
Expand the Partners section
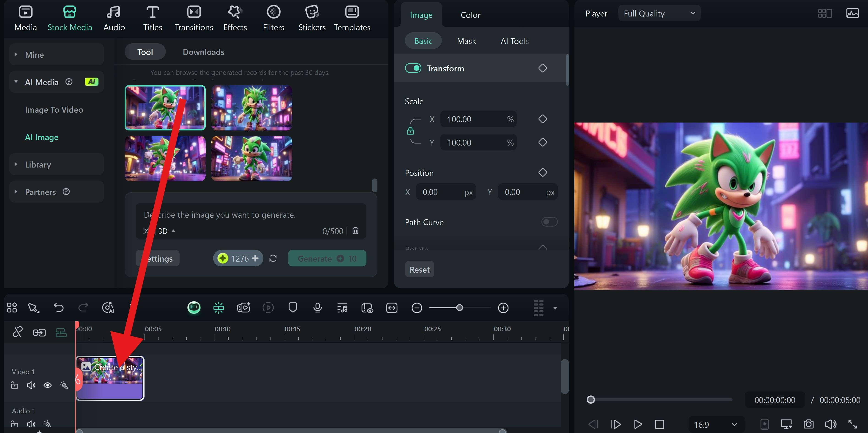pyautogui.click(x=16, y=192)
